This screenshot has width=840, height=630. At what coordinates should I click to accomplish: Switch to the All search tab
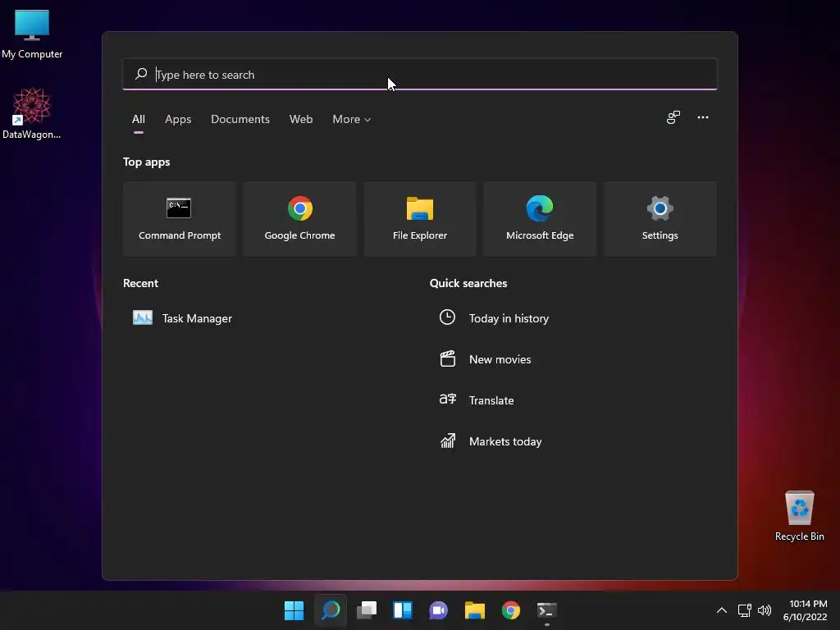click(138, 120)
